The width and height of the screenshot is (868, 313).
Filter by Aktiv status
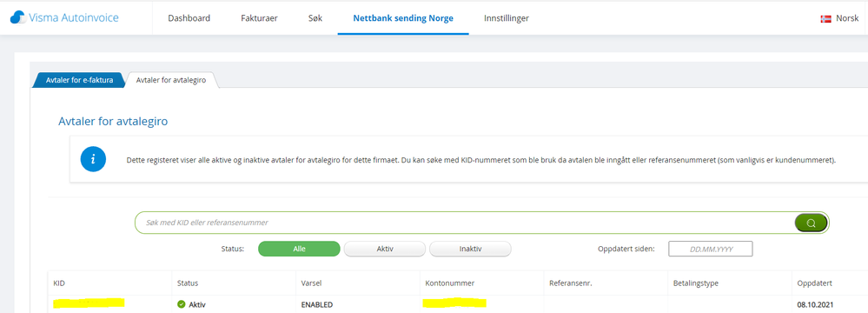pyautogui.click(x=385, y=249)
